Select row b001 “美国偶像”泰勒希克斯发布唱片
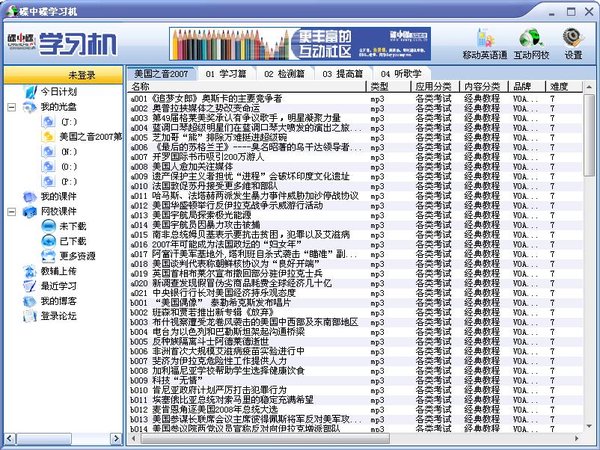Screen dimensions: 600x450 (356, 303)
